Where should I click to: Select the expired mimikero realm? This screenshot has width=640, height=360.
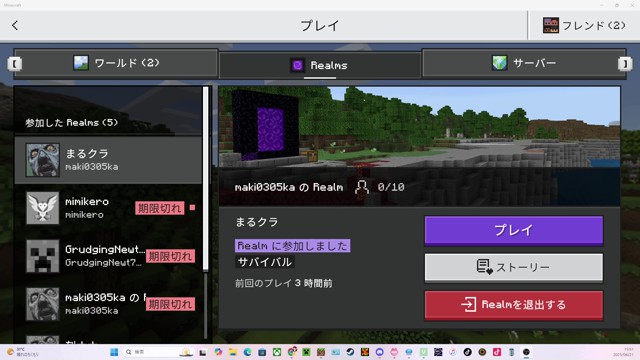coord(108,208)
